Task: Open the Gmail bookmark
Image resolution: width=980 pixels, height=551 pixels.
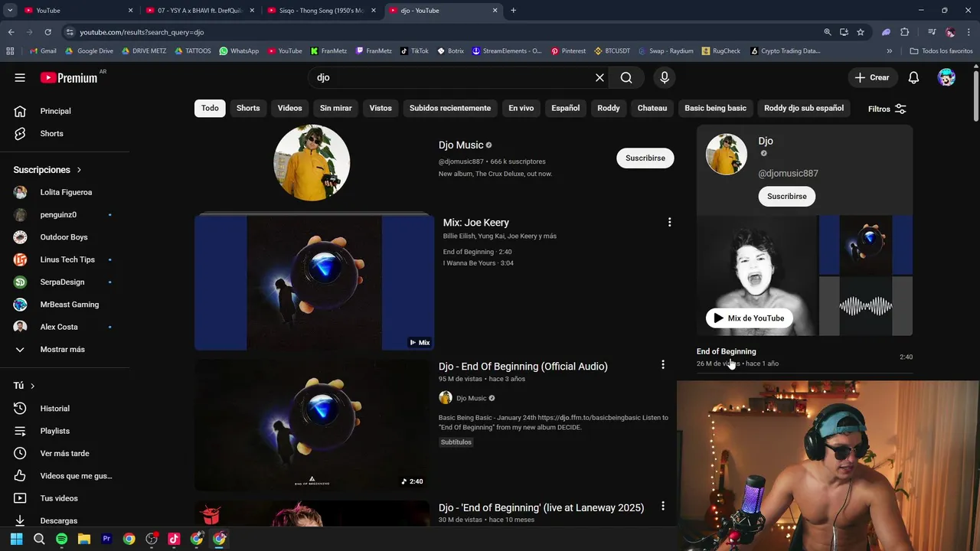Action: click(x=42, y=51)
